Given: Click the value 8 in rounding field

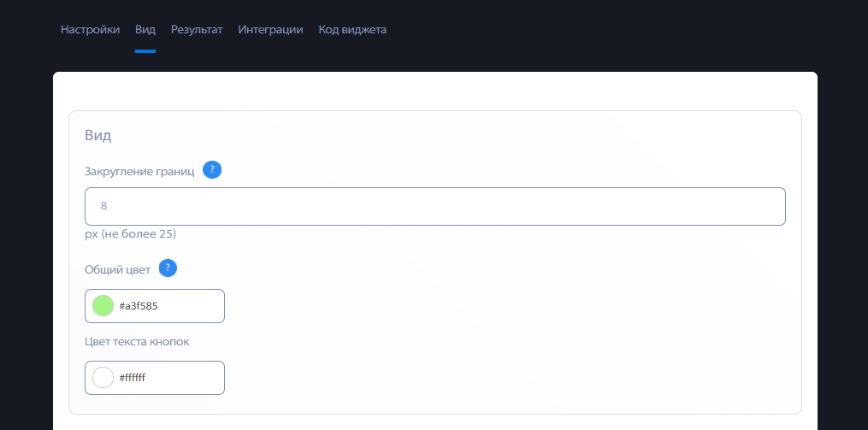Looking at the screenshot, I should (x=103, y=206).
